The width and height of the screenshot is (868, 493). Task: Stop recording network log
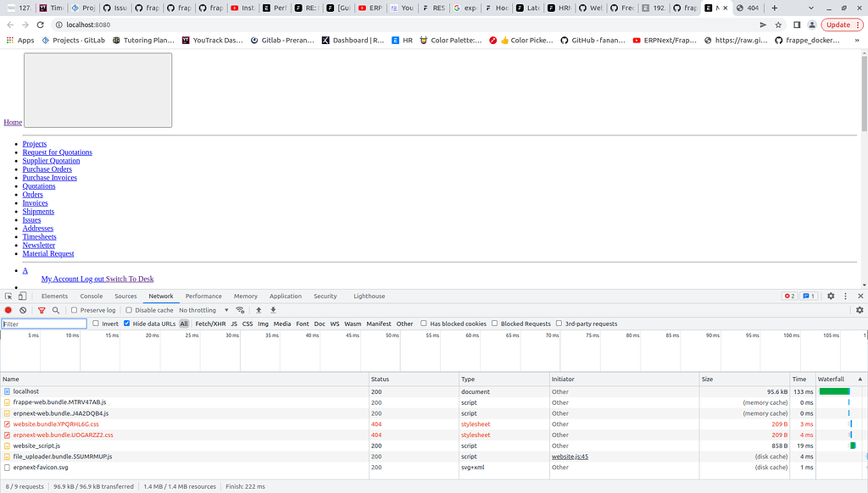[8, 309]
